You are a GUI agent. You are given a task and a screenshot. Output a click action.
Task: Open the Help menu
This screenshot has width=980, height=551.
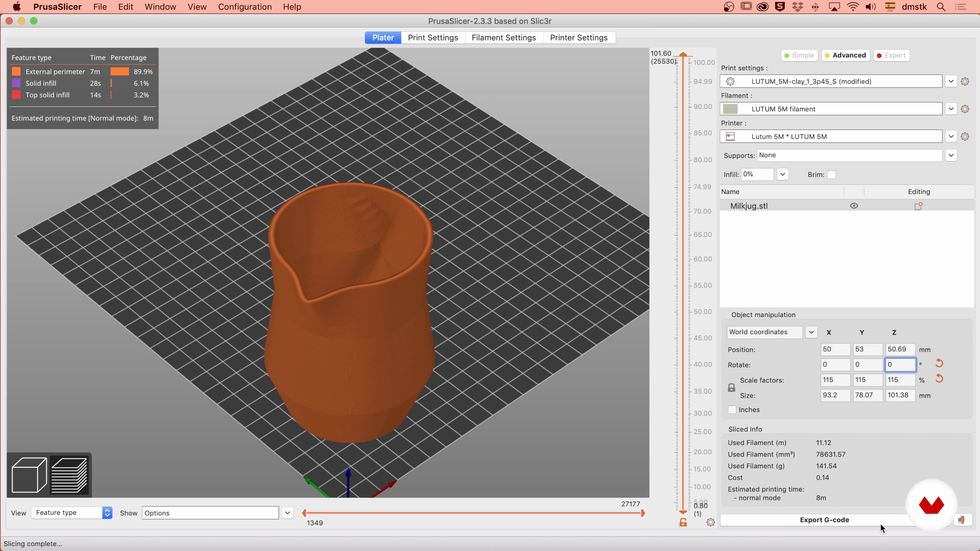(292, 7)
